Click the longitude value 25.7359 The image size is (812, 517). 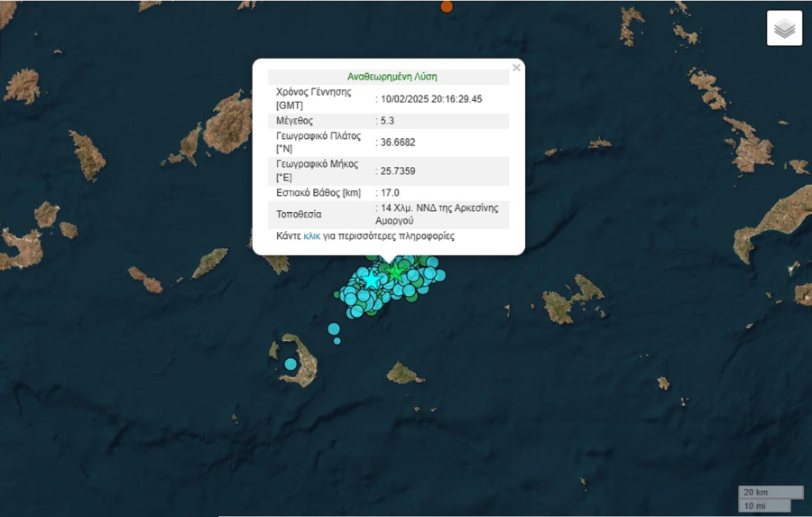coord(398,171)
